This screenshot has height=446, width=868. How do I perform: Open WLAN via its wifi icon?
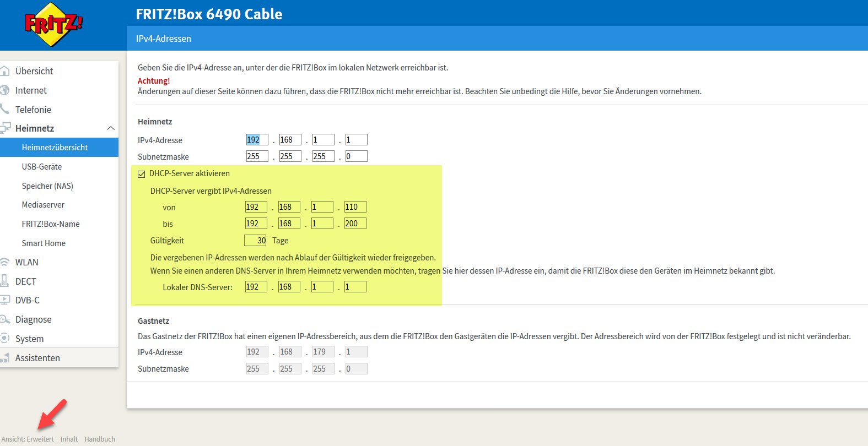tap(5, 262)
